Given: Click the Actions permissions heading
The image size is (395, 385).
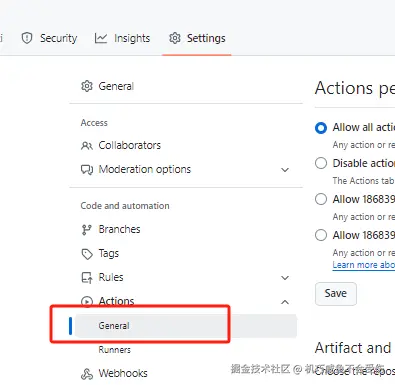Looking at the screenshot, I should point(355,88).
